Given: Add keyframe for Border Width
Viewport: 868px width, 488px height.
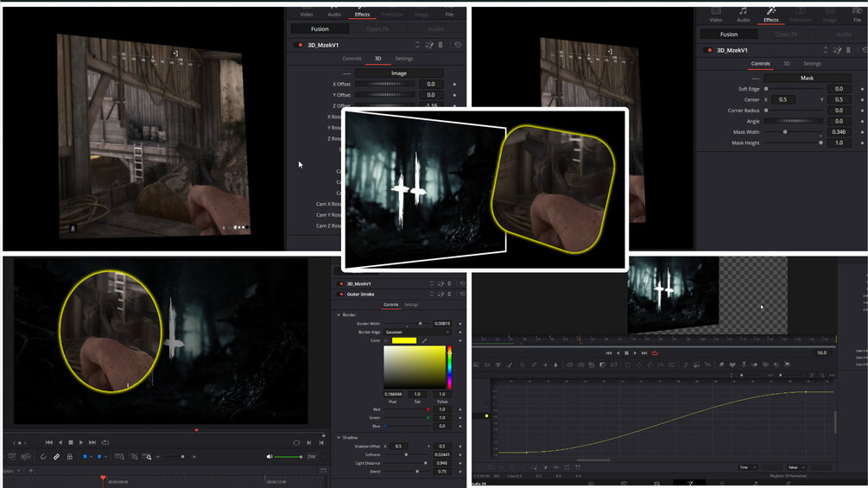Looking at the screenshot, I should tap(460, 323).
